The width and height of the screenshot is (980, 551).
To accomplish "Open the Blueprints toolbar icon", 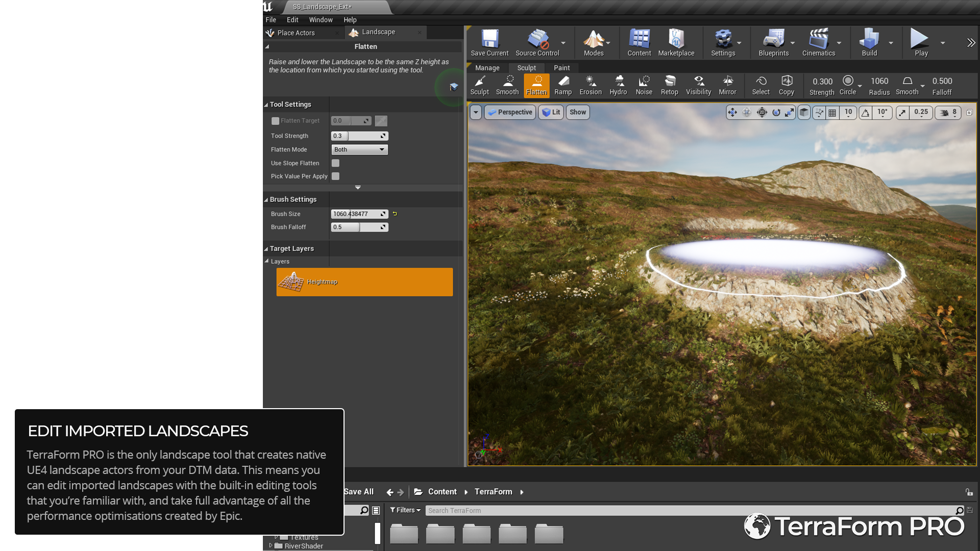I will (774, 43).
